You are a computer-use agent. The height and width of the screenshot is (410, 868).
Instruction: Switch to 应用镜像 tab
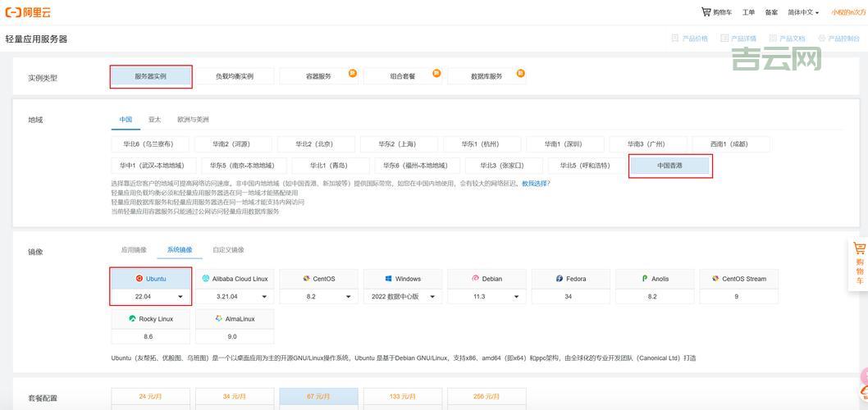pyautogui.click(x=134, y=250)
